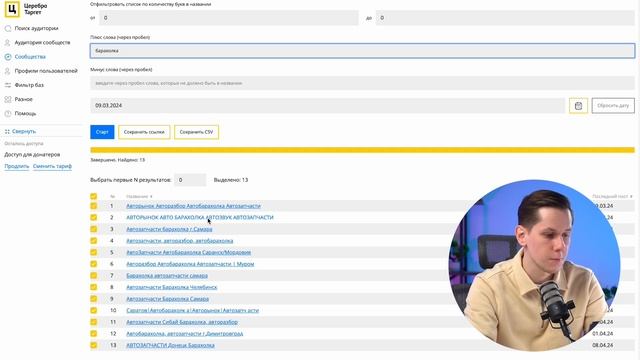
Task: Toggle the select-all checkbox in table header
Action: click(93, 196)
